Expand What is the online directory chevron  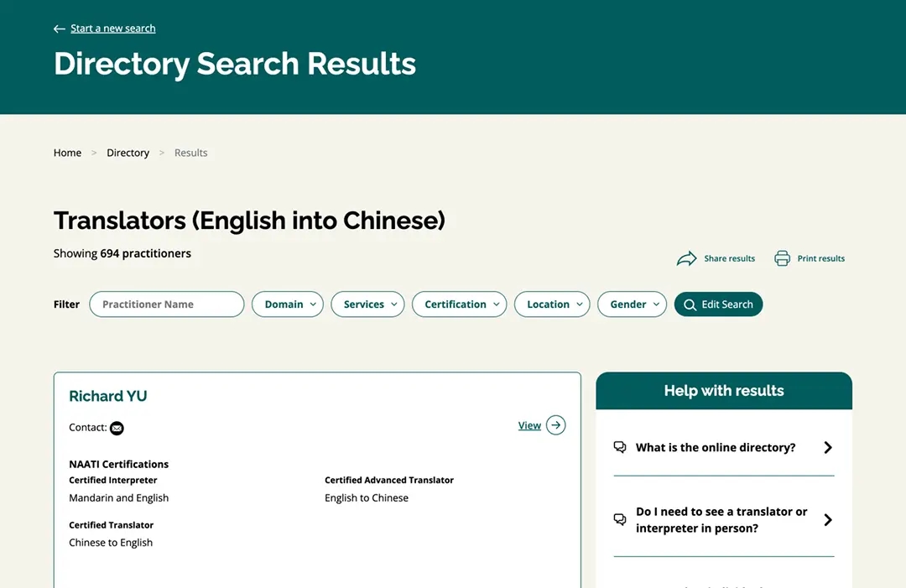pyautogui.click(x=827, y=447)
